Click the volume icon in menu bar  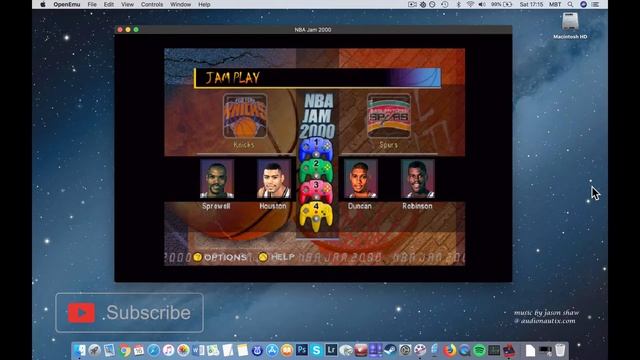pos(482,4)
